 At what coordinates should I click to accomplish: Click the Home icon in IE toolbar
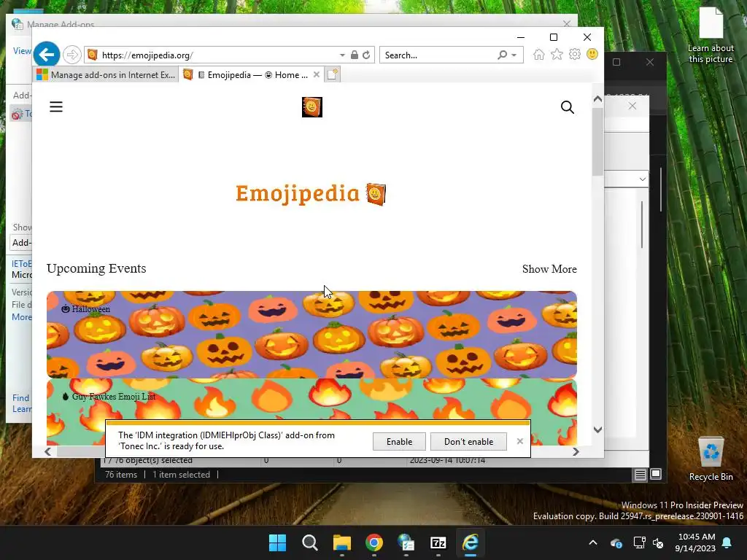[539, 55]
